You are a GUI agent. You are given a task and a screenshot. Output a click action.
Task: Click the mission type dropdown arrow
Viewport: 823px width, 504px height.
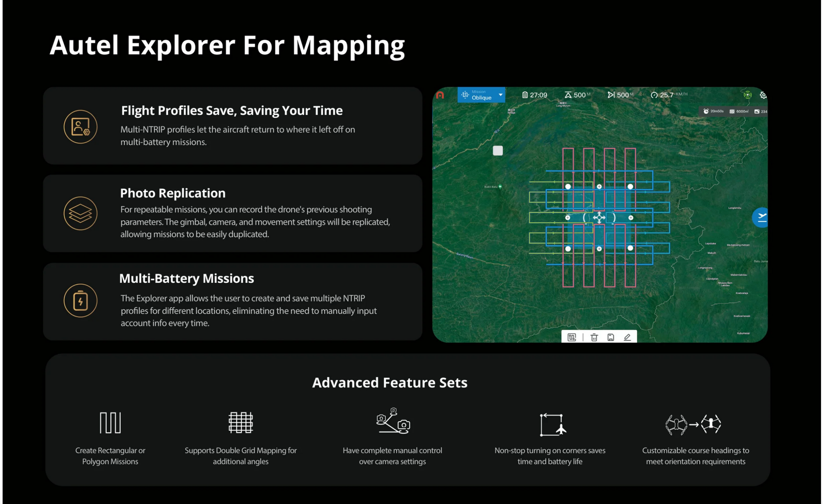tap(500, 95)
